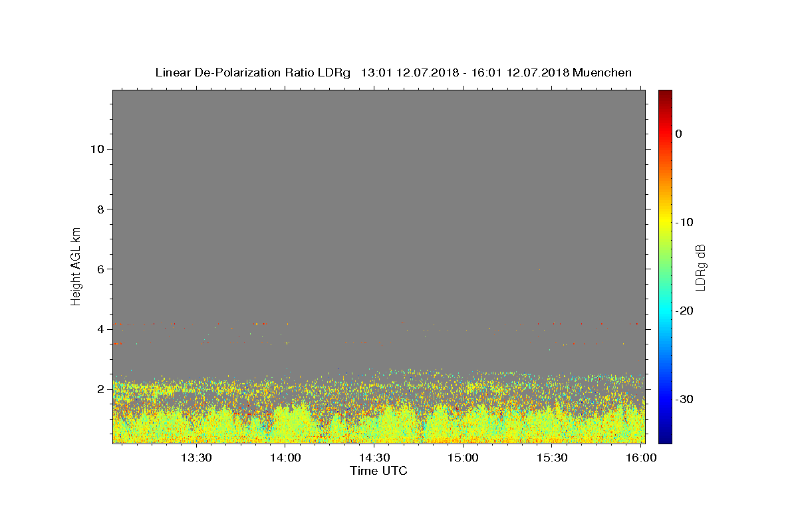Click the Time UTC axis label
This screenshot has width=798, height=532.
(378, 471)
